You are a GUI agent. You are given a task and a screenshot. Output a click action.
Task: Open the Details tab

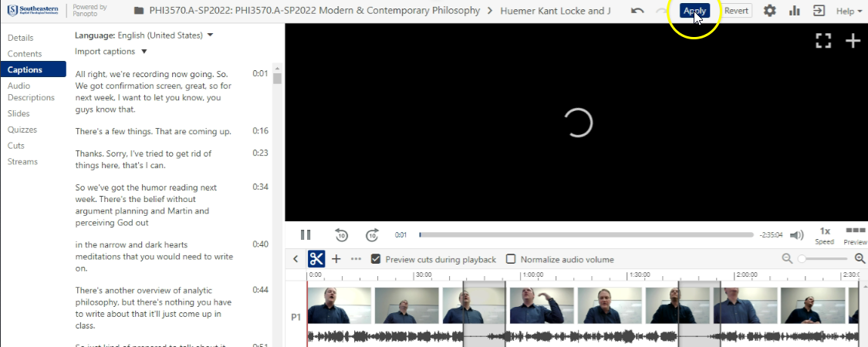(x=21, y=38)
